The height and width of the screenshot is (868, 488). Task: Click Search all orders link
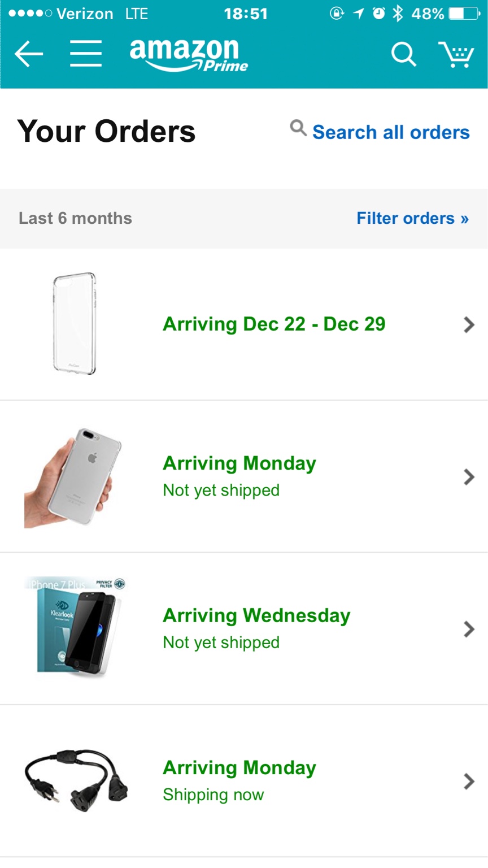click(x=391, y=132)
